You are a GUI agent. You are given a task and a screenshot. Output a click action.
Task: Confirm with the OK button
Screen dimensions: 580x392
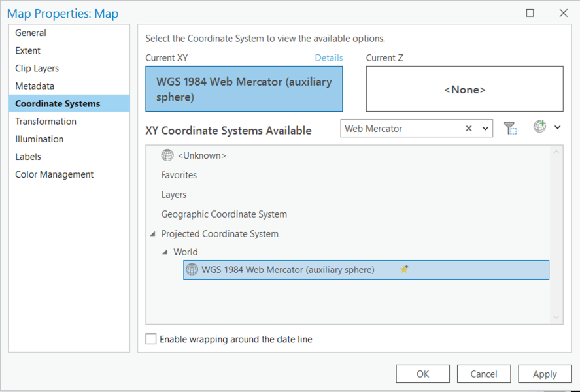point(422,373)
